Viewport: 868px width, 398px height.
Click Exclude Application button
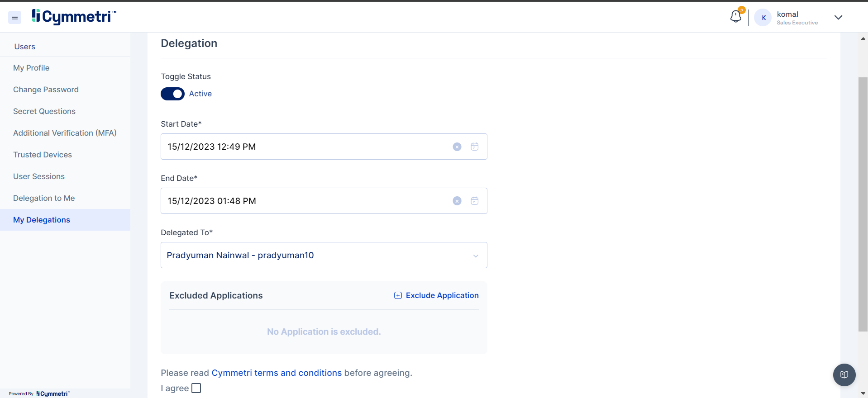[x=436, y=295]
